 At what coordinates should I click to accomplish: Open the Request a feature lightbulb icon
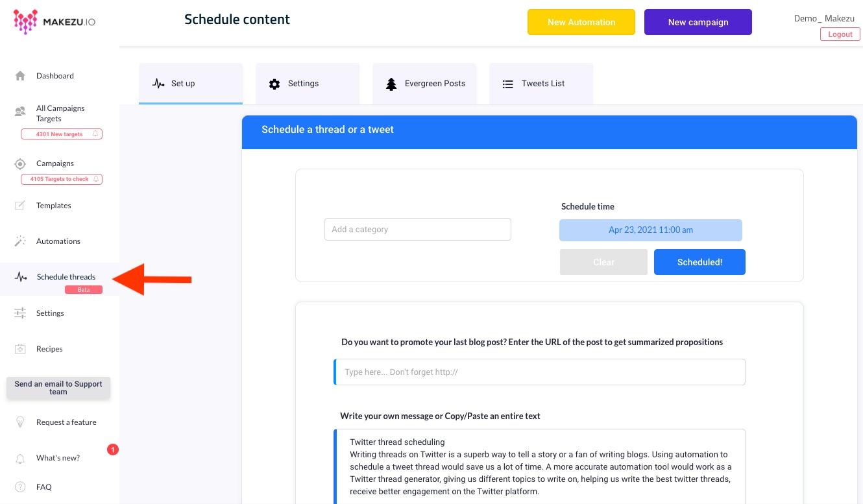tap(20, 422)
